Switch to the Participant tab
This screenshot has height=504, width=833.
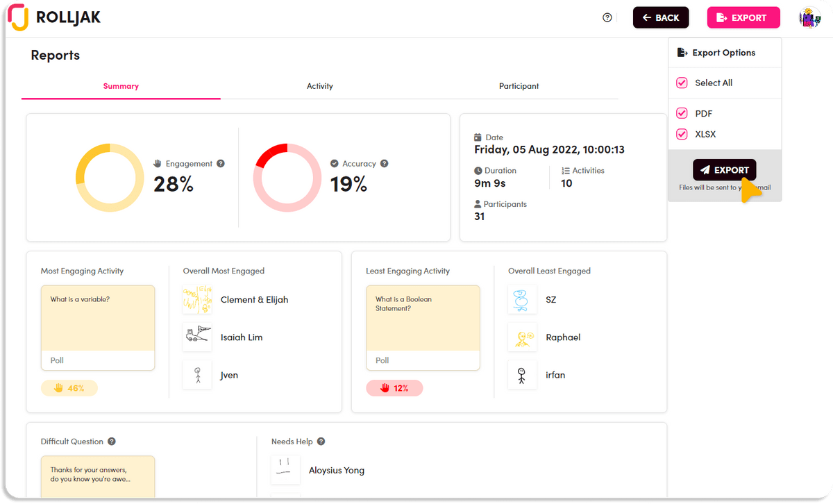(519, 86)
